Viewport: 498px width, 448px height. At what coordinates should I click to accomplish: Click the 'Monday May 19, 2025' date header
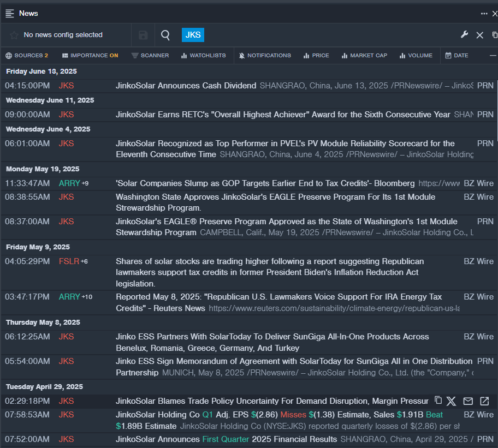click(x=43, y=169)
